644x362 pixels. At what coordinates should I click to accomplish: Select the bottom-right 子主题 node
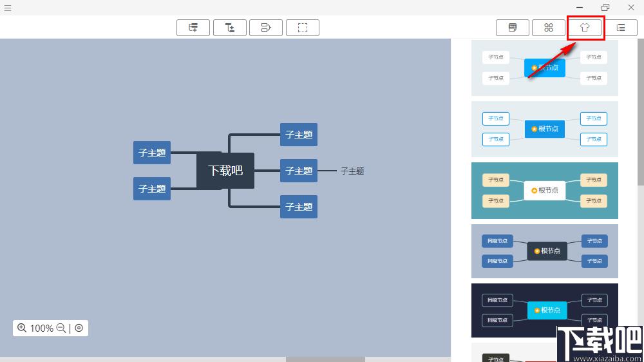(299, 207)
